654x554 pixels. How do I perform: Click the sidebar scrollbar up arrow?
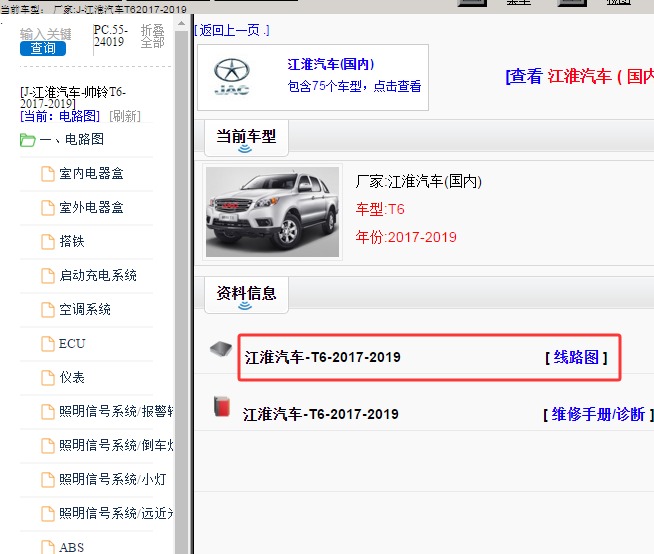[x=181, y=23]
